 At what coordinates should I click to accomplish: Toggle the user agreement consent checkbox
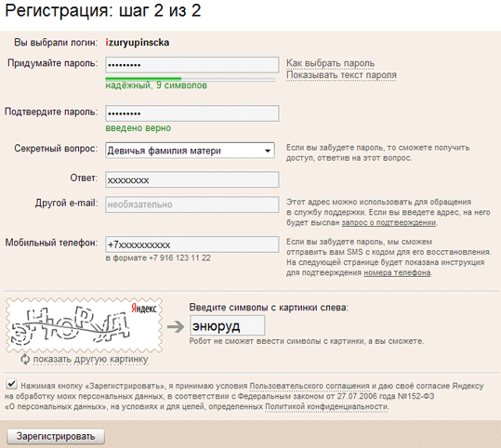[x=11, y=384]
